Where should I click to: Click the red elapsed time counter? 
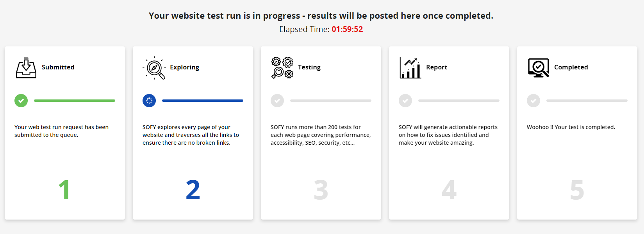(347, 29)
